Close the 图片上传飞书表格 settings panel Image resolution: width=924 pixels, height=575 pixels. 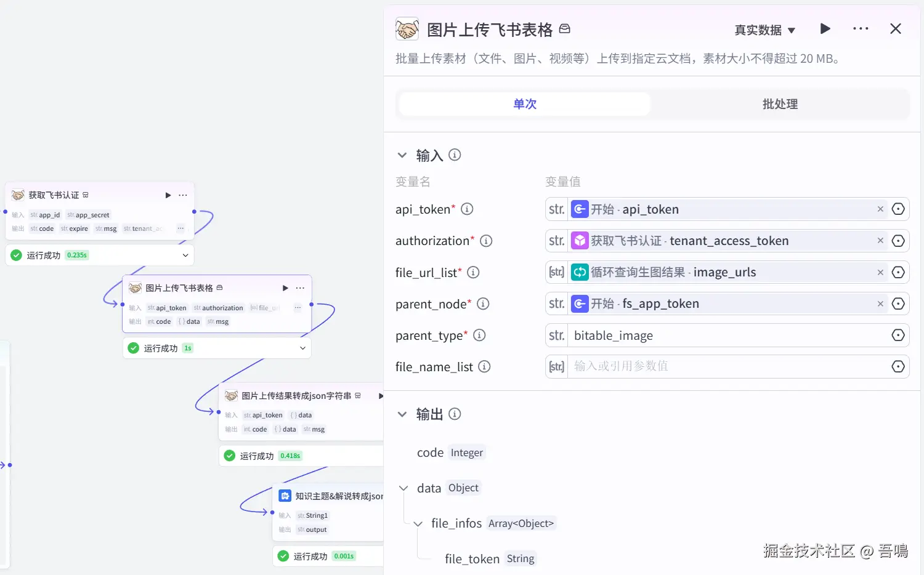(896, 29)
